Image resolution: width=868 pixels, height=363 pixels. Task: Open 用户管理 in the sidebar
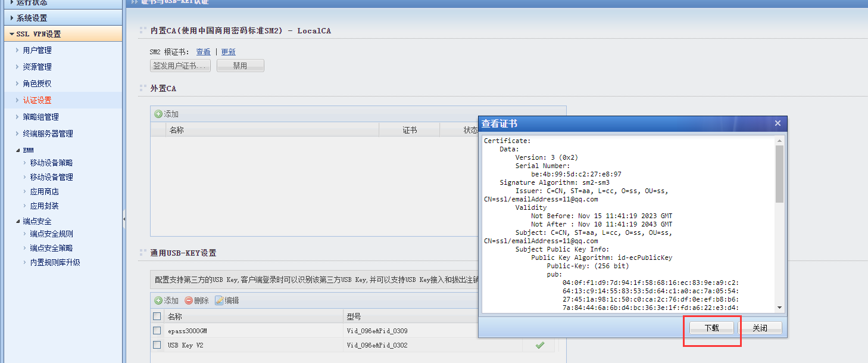click(x=37, y=51)
